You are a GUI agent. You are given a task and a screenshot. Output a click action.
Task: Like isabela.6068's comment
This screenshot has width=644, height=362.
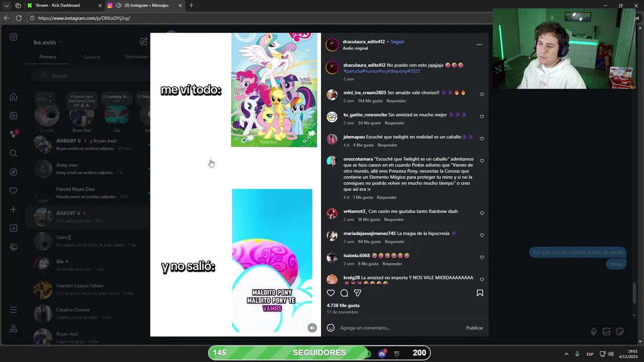481,257
